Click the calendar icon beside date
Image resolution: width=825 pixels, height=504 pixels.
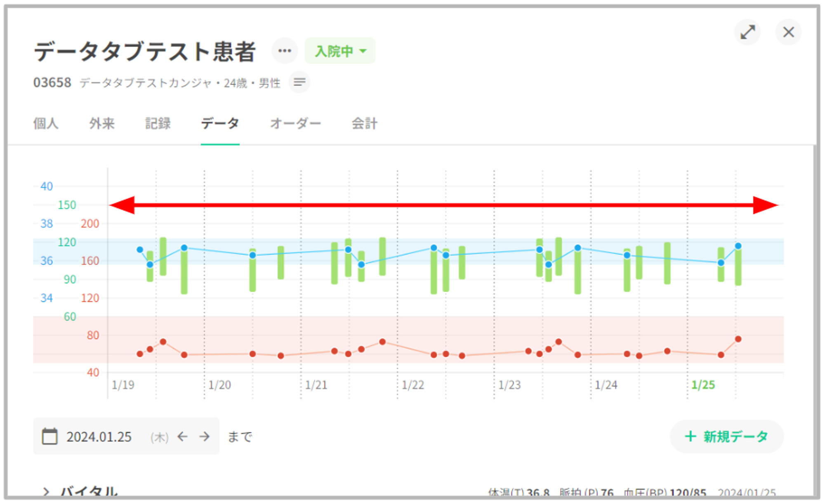point(50,436)
